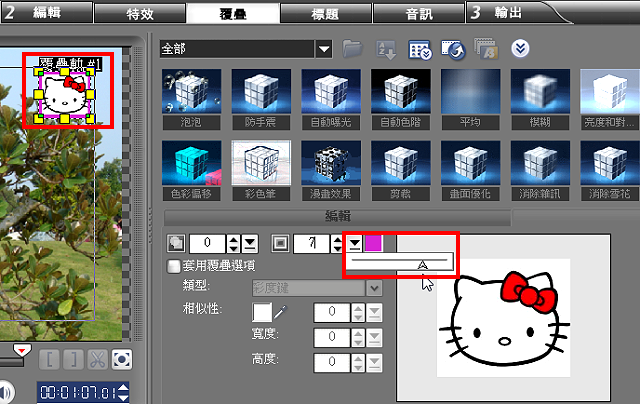Select the 自動曝光 filter thumbnail
The height and width of the screenshot is (404, 640).
pyautogui.click(x=331, y=91)
